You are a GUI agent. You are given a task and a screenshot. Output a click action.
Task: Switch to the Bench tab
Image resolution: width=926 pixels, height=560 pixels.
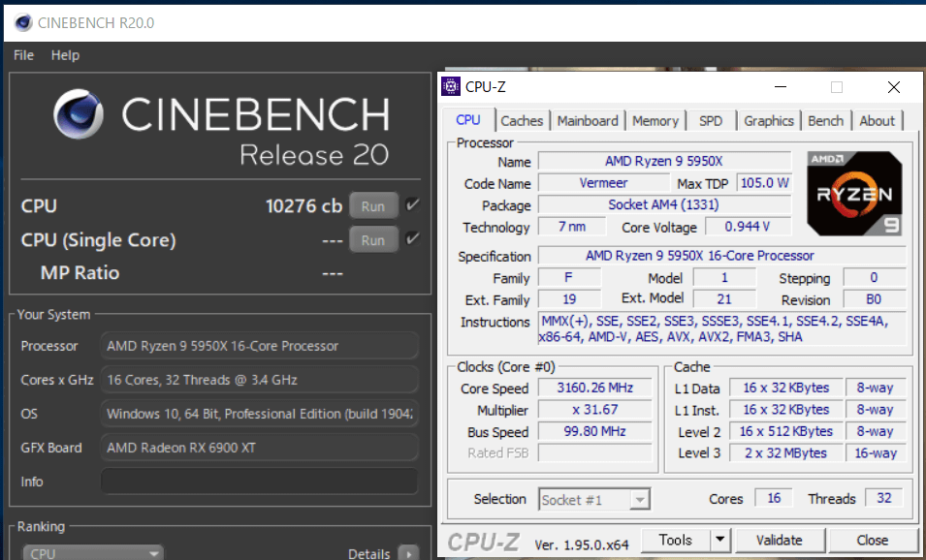tap(825, 121)
